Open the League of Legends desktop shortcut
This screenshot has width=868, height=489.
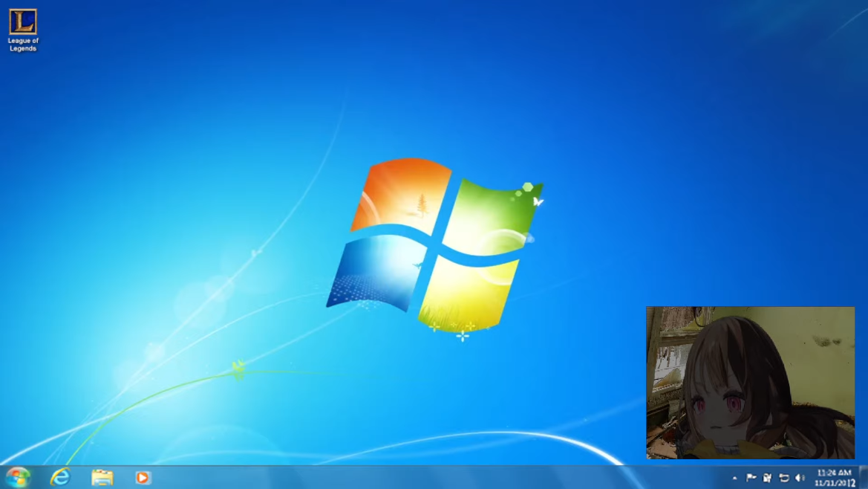23,30
